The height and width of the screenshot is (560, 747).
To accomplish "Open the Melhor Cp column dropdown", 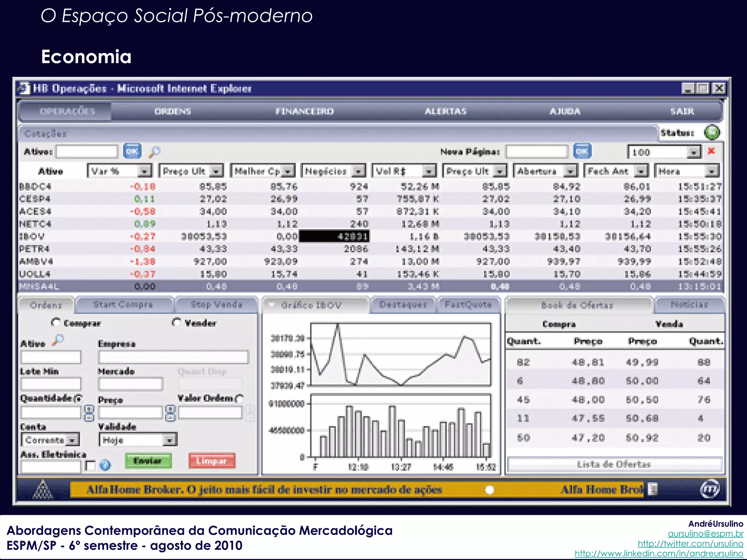I will (288, 171).
